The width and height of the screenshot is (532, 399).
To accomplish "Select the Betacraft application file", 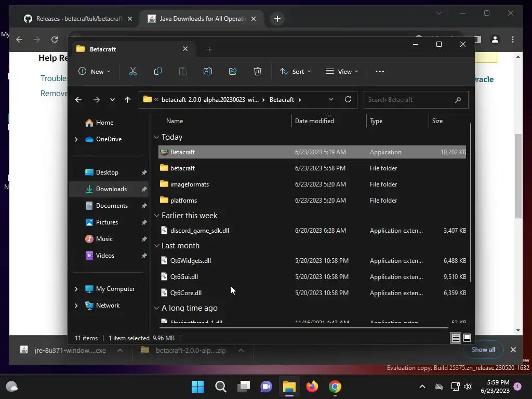I will point(312,152).
